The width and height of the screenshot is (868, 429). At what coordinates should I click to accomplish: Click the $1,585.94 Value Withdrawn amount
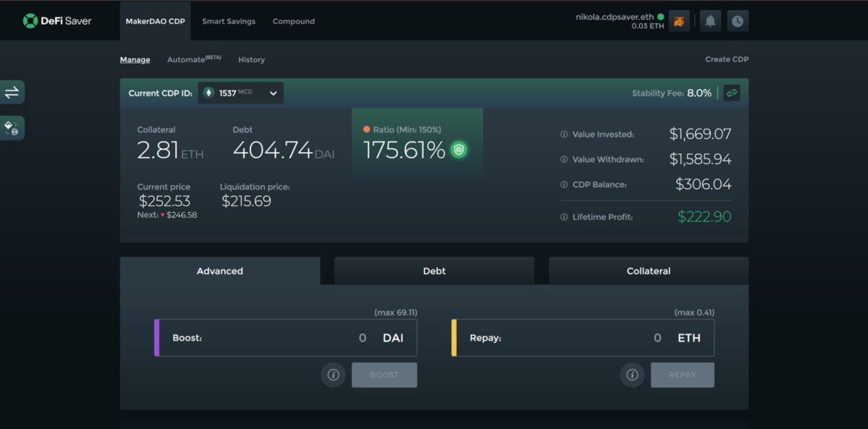[x=700, y=159]
